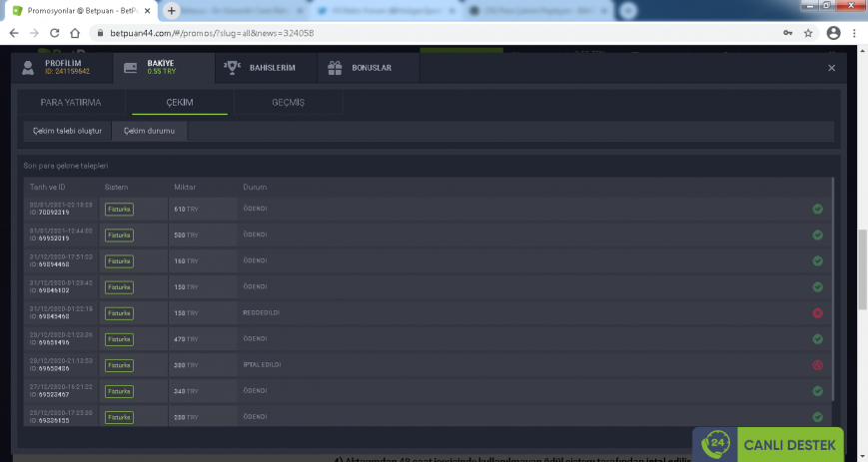Click the 24-hour phone icon of live support

(x=715, y=445)
